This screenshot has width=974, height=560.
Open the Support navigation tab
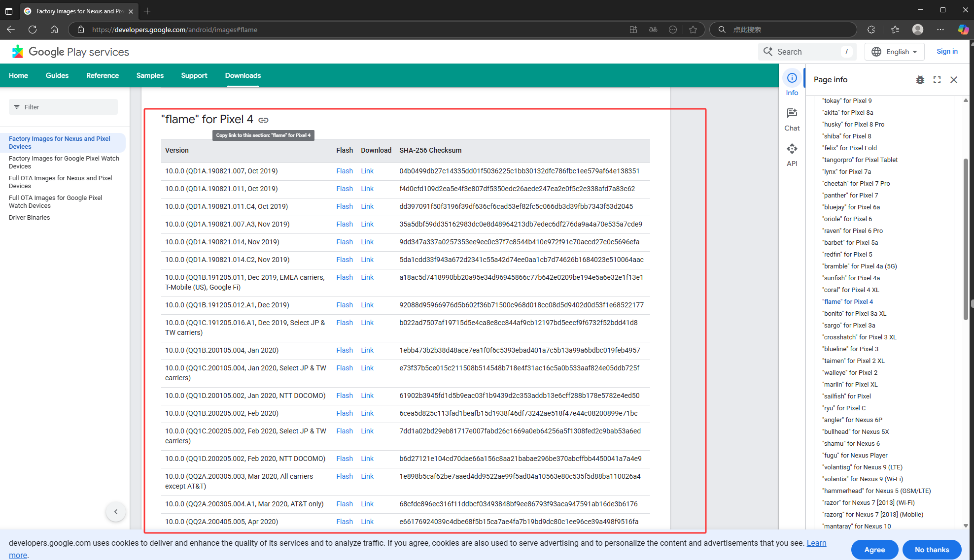pyautogui.click(x=194, y=75)
